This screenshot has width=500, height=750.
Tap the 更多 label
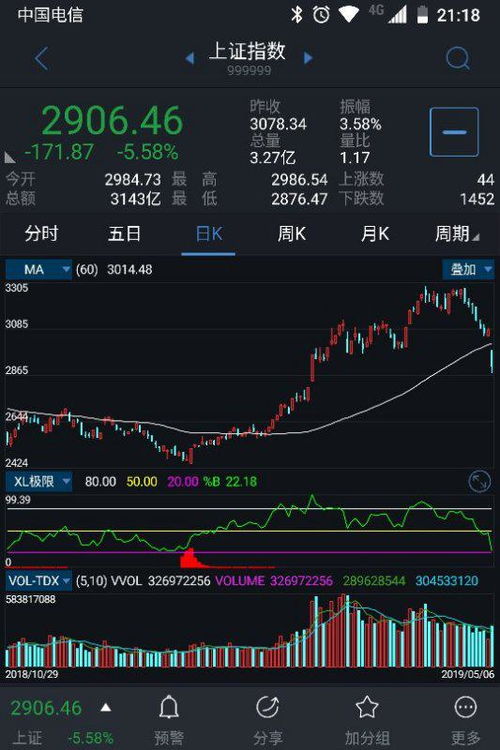[466, 737]
